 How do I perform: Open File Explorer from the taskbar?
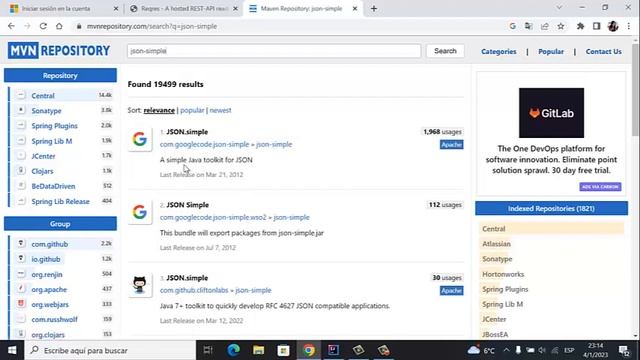pyautogui.click(x=258, y=350)
